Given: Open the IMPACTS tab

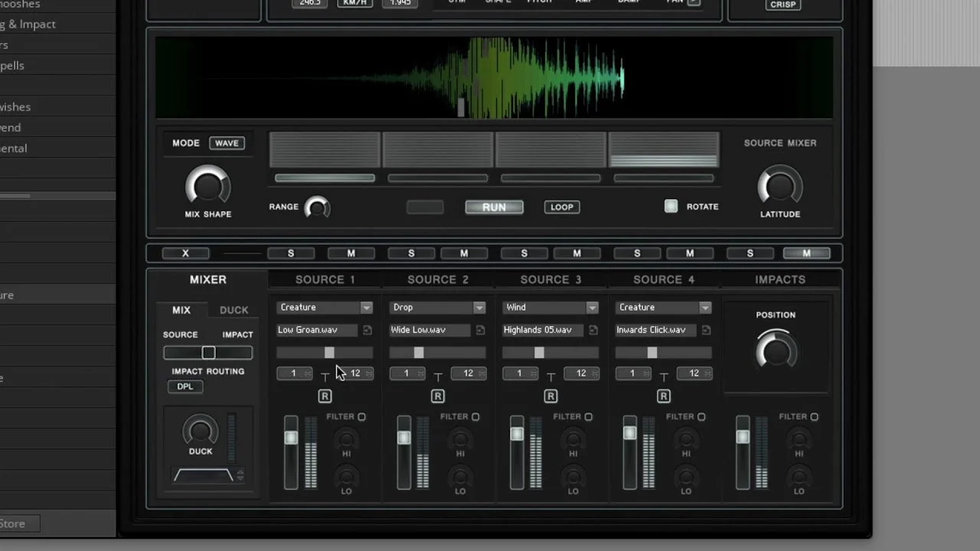Looking at the screenshot, I should pyautogui.click(x=780, y=280).
